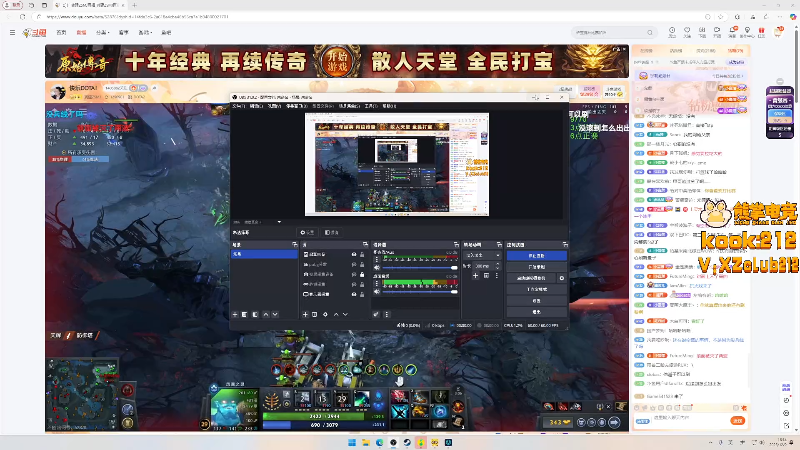Open source properties gear in sources toolbar

coord(325,314)
